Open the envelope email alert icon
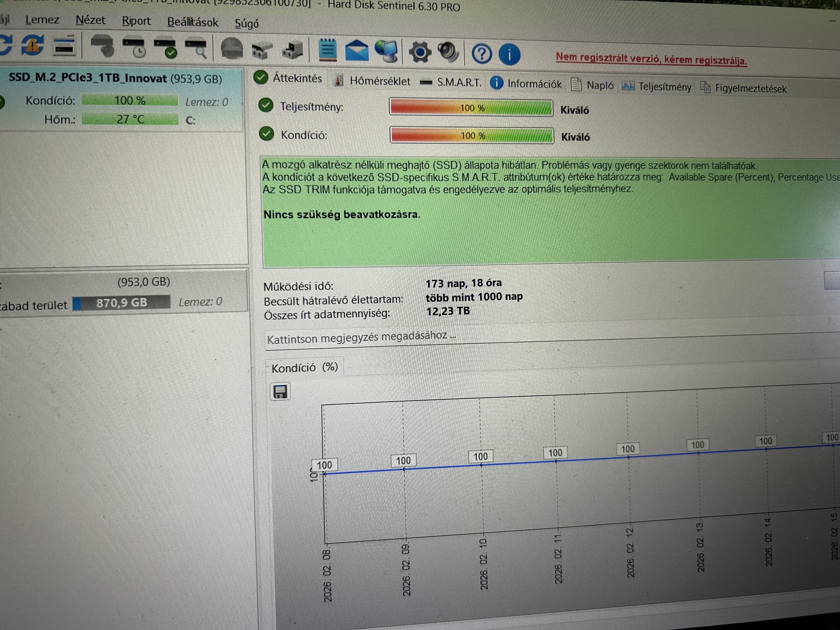840x630 pixels. [357, 51]
